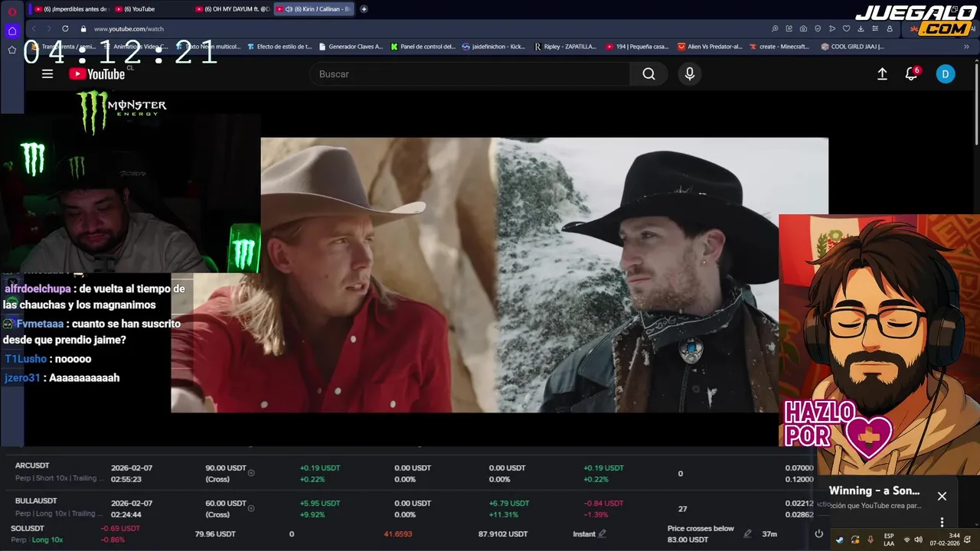Image resolution: width=980 pixels, height=551 pixels.
Task: Activate voice search microphone
Action: click(690, 74)
